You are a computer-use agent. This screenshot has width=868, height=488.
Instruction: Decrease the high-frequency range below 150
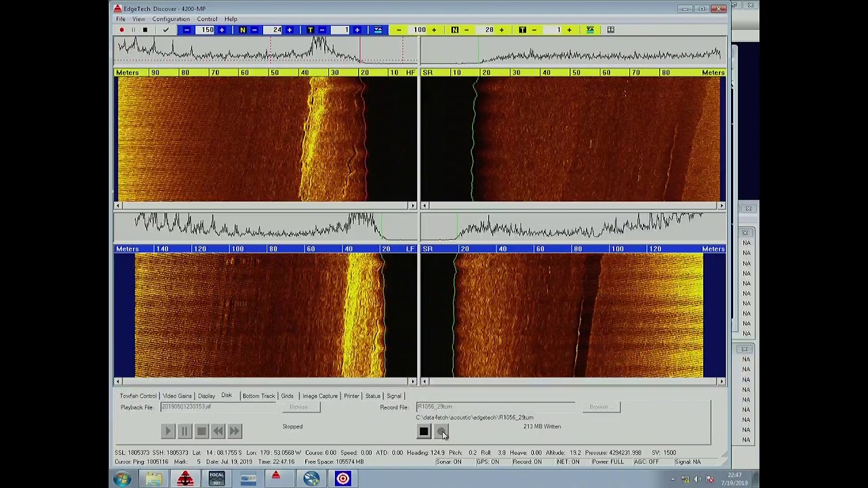point(186,30)
